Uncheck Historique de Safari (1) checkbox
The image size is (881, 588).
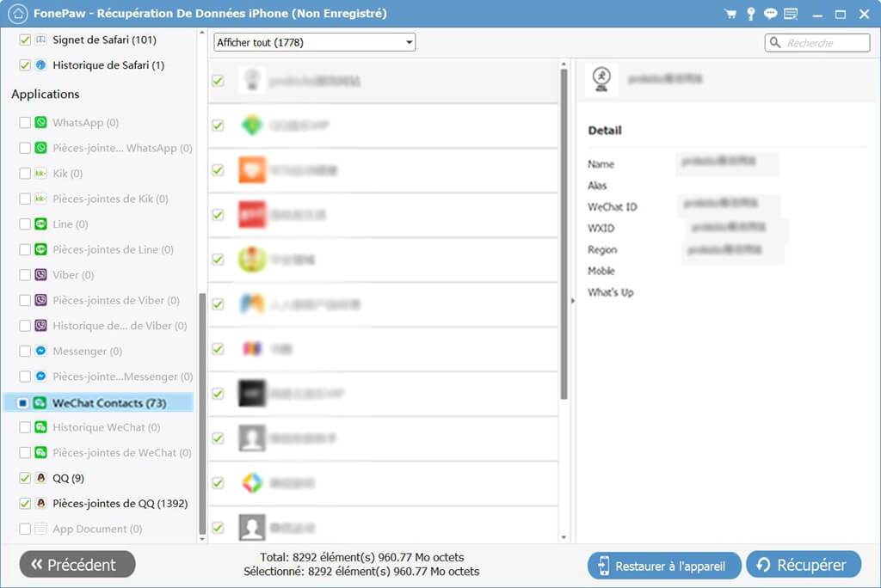coord(25,65)
